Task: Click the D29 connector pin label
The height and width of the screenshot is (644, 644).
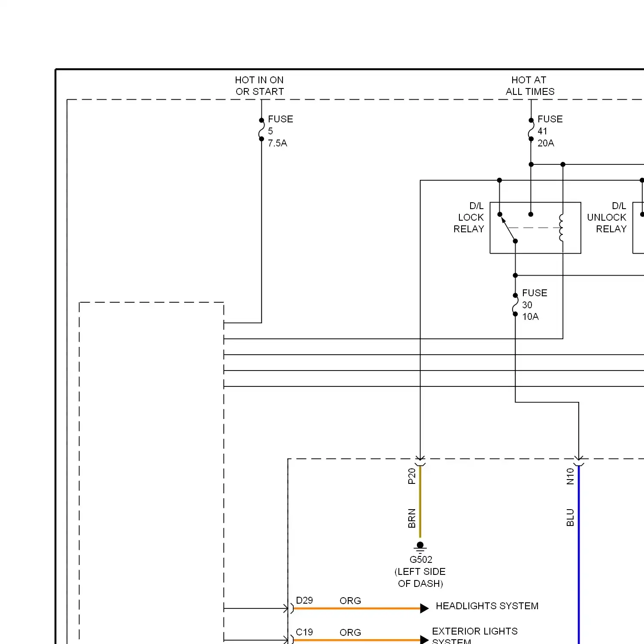Action: (304, 600)
